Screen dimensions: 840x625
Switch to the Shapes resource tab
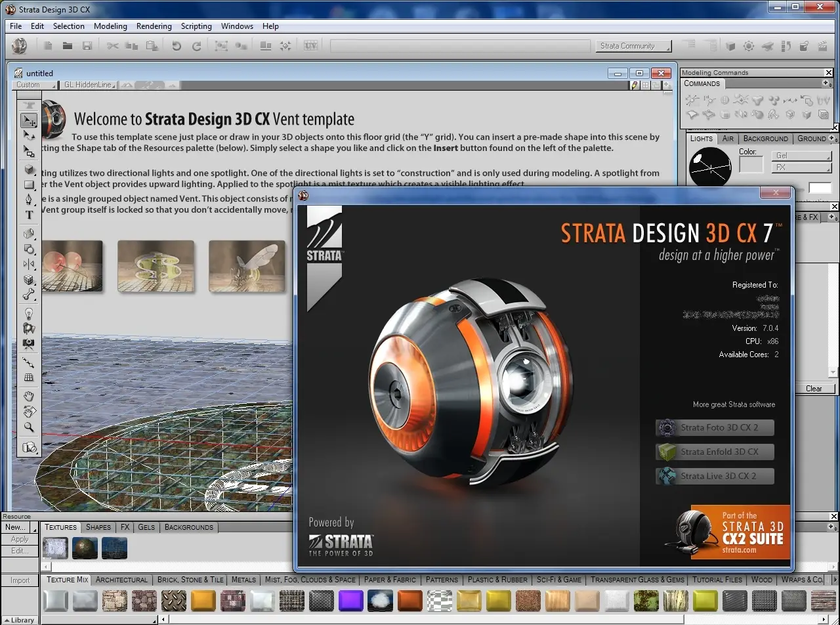(x=98, y=527)
